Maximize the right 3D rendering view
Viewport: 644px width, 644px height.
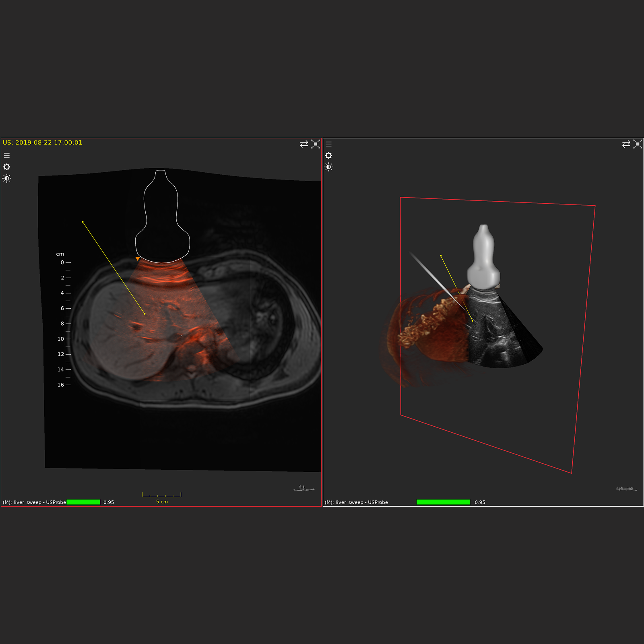638,144
